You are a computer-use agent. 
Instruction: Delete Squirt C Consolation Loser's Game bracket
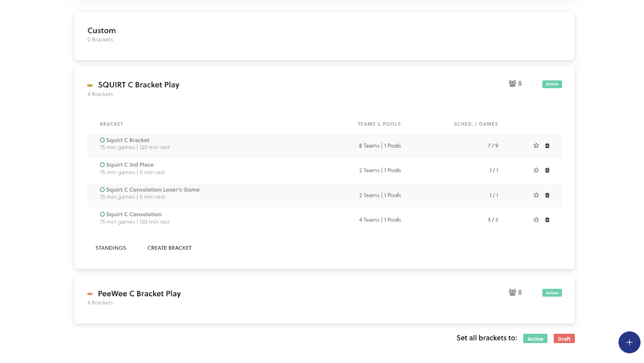point(547,195)
